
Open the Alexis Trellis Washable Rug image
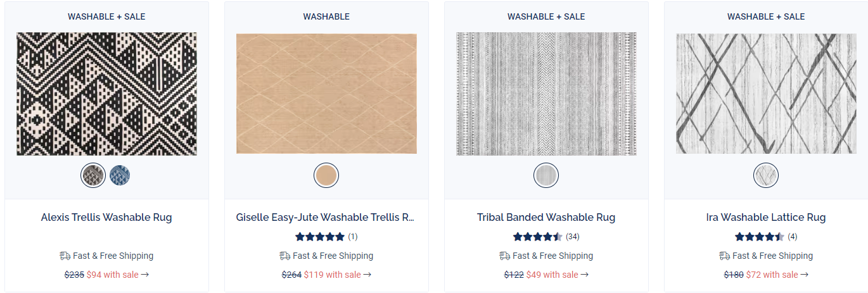[106, 94]
